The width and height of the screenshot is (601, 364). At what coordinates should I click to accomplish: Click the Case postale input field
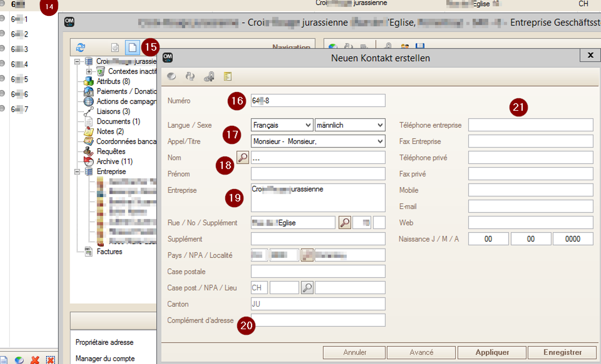318,271
